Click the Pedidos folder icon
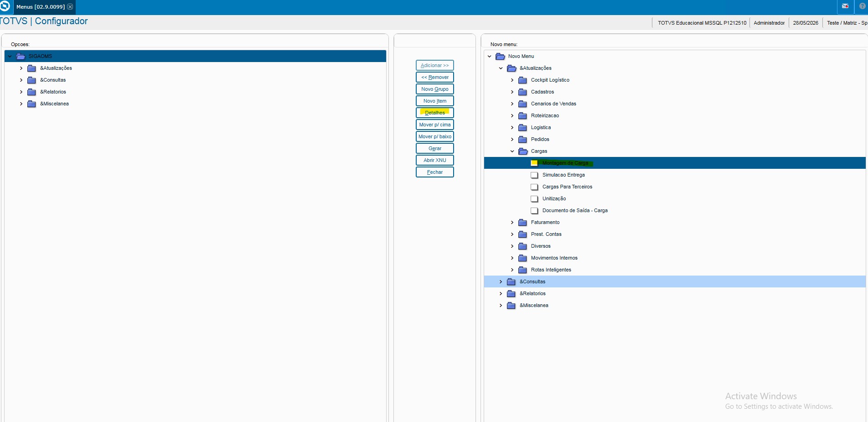 point(522,139)
